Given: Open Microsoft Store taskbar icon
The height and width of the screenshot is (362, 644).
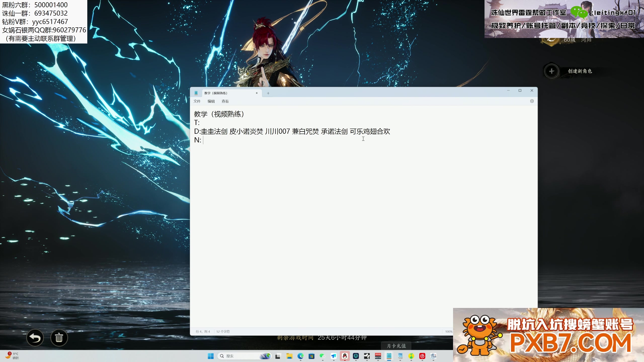Looking at the screenshot, I should (x=311, y=356).
